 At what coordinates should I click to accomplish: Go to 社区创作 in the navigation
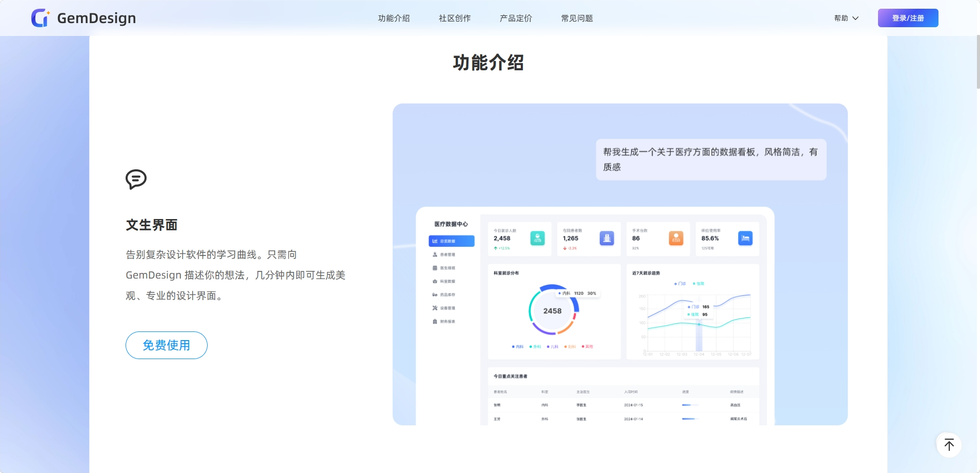(x=455, y=18)
